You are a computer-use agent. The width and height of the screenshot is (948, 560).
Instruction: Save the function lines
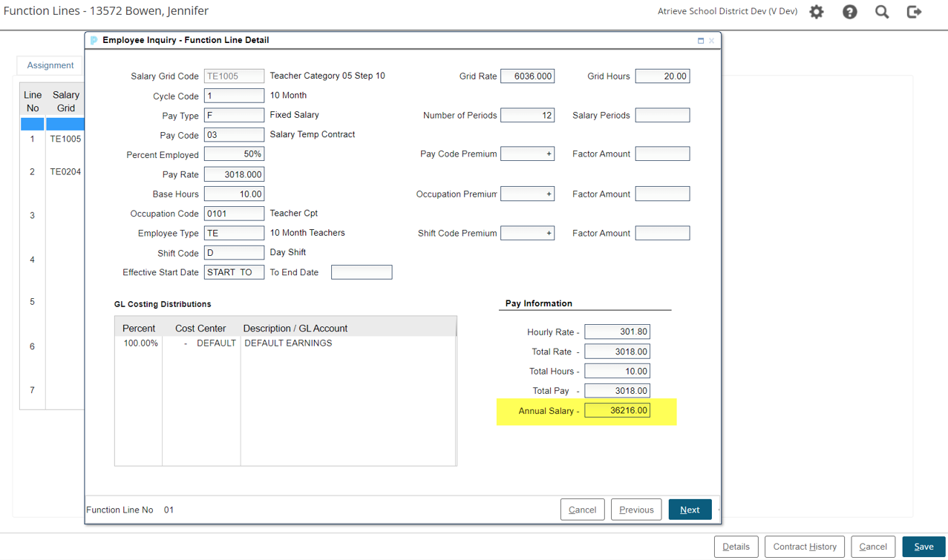pos(924,547)
